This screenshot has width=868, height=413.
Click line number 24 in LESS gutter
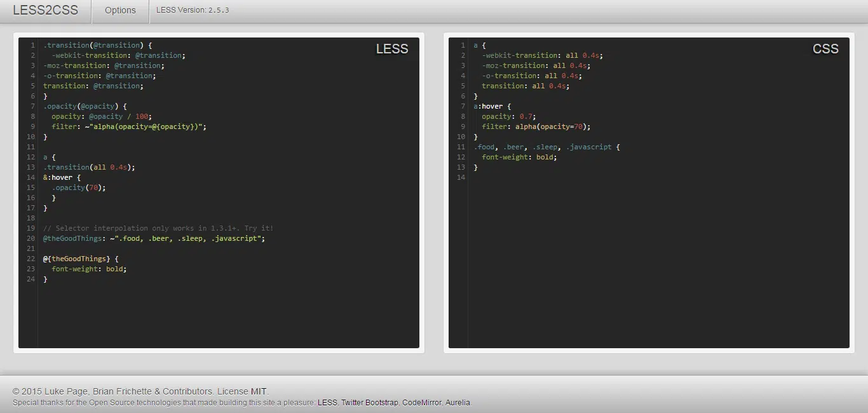31,279
